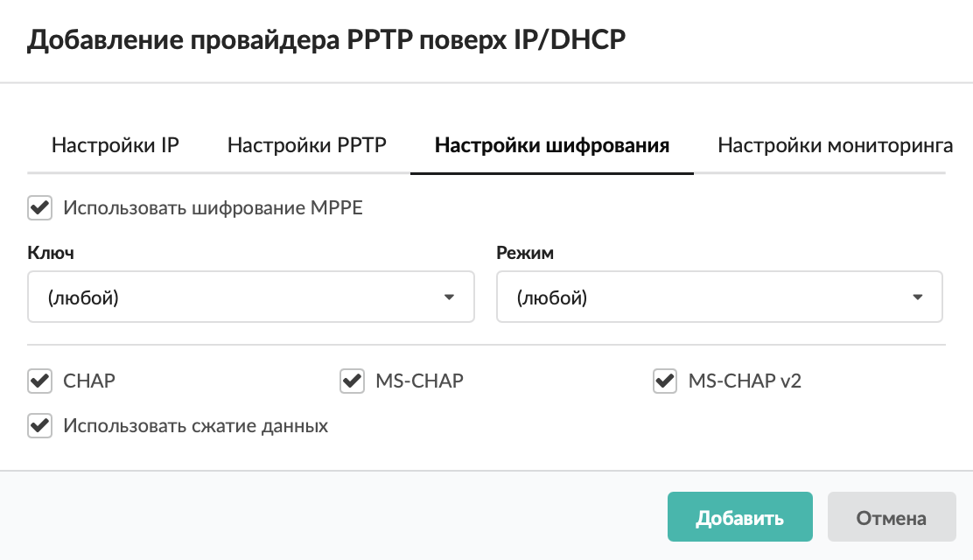Open the Настройки IP tab
Screen dimensions: 973x560
coord(115,145)
